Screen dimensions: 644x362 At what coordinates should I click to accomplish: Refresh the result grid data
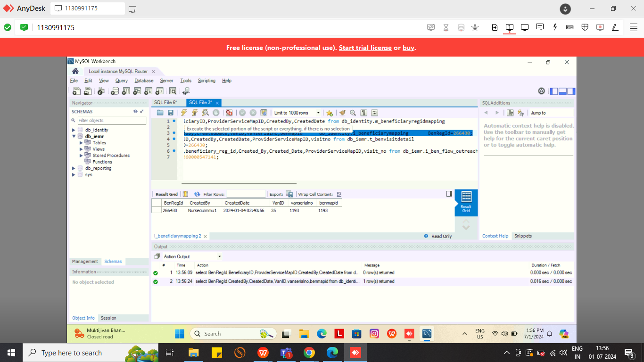[197, 194]
